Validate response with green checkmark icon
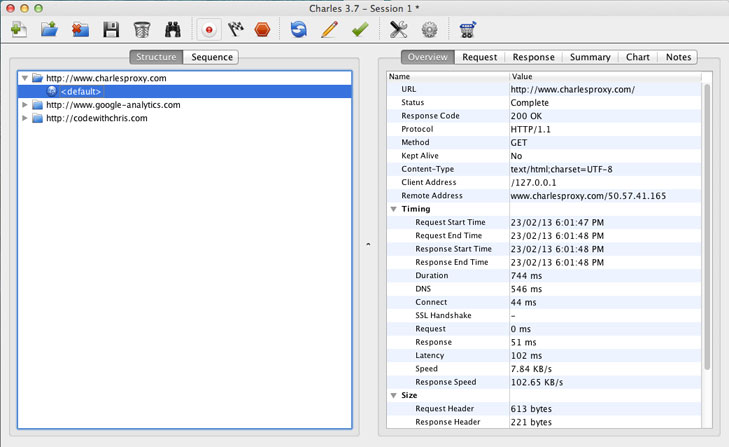The image size is (729, 447). pyautogui.click(x=360, y=30)
